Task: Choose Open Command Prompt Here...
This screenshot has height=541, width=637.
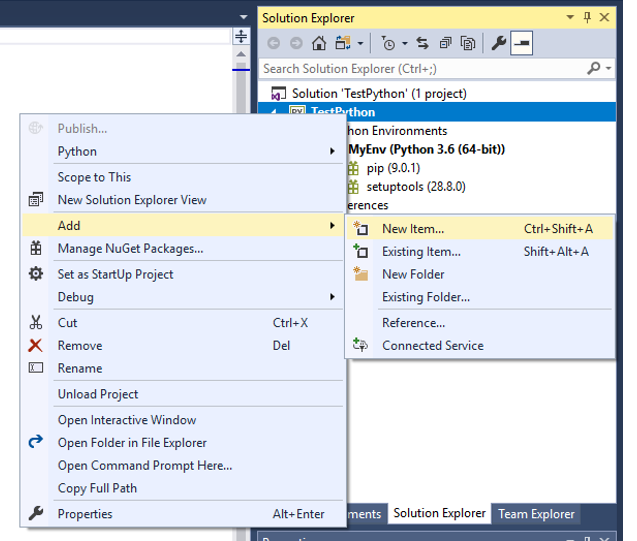Action: tap(183, 465)
